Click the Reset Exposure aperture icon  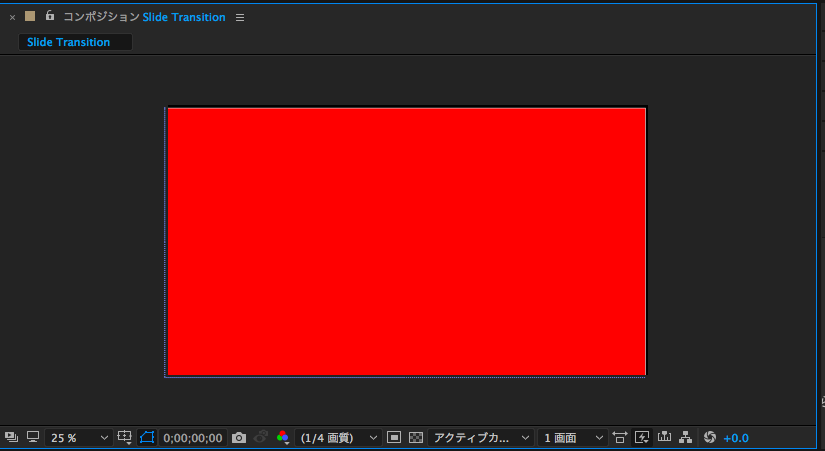coord(710,437)
